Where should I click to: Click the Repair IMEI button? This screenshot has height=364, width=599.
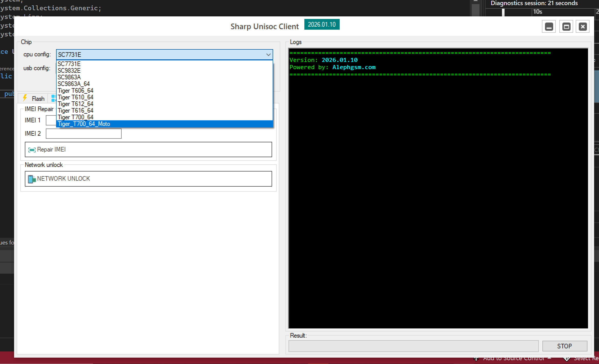point(148,149)
